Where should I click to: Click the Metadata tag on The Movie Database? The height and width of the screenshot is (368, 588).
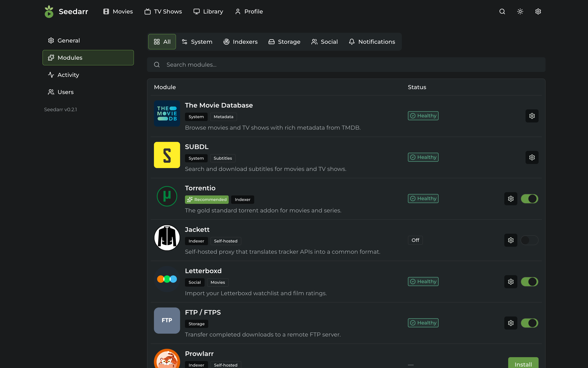223,117
